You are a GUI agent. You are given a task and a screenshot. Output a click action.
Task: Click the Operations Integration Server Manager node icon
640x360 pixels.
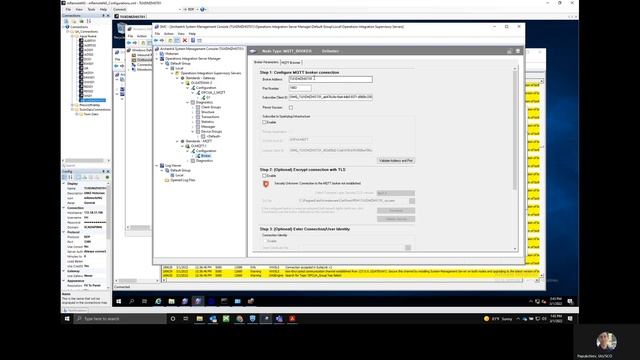coord(162,58)
